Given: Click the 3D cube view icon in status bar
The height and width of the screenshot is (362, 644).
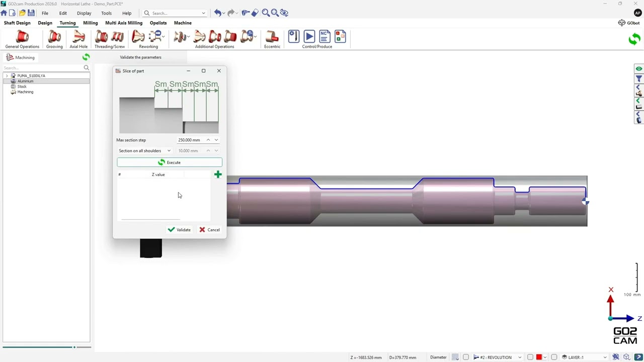Looking at the screenshot, I should point(626,357).
